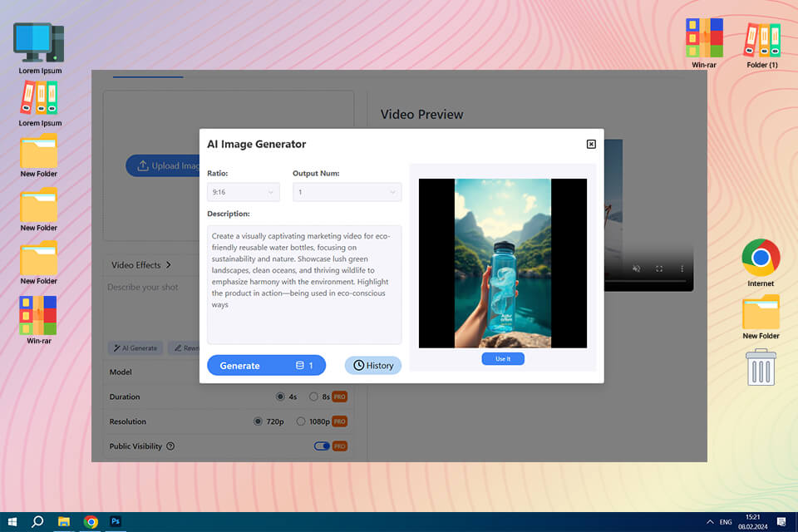Click the ENG language indicator
The height and width of the screenshot is (532, 798).
point(725,522)
